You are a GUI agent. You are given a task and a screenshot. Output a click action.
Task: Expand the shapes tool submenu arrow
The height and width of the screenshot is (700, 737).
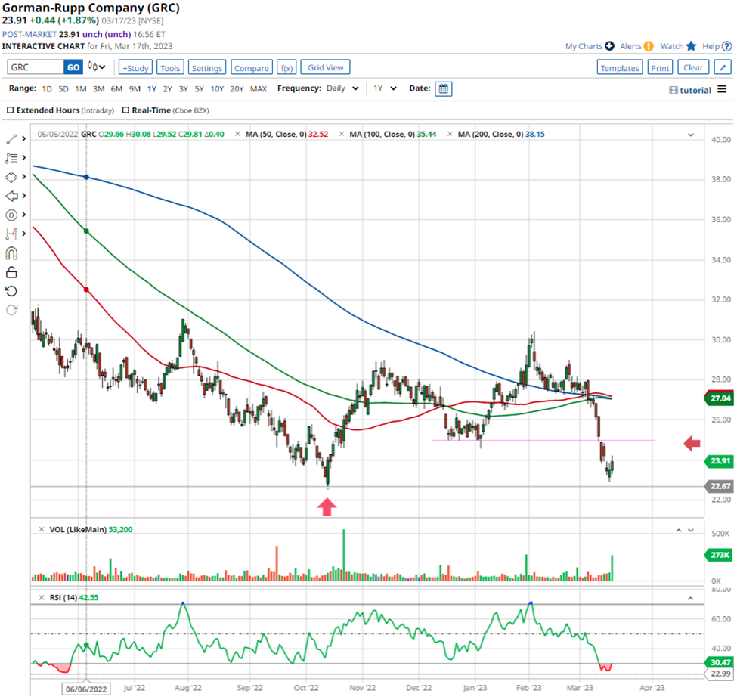click(x=23, y=177)
